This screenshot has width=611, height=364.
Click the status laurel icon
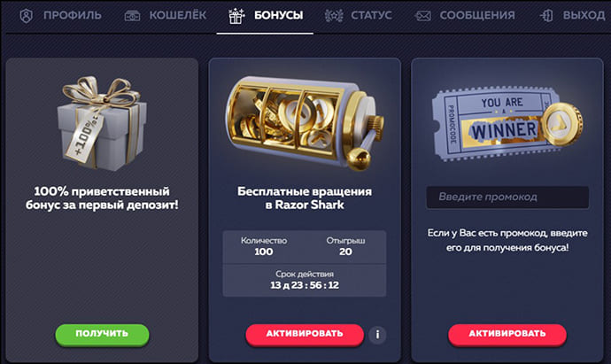tap(334, 16)
